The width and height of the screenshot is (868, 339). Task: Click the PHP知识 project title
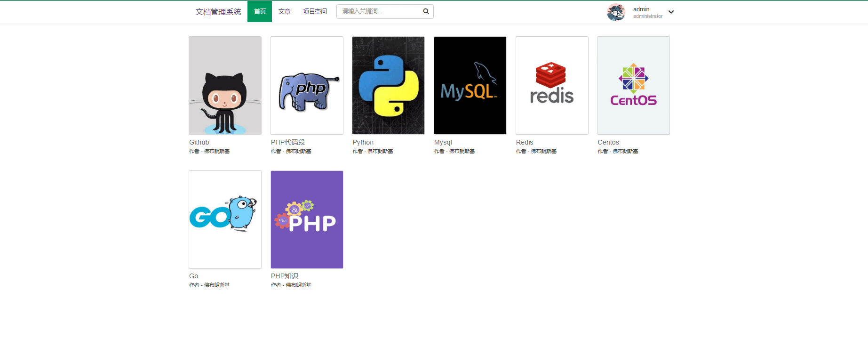285,276
